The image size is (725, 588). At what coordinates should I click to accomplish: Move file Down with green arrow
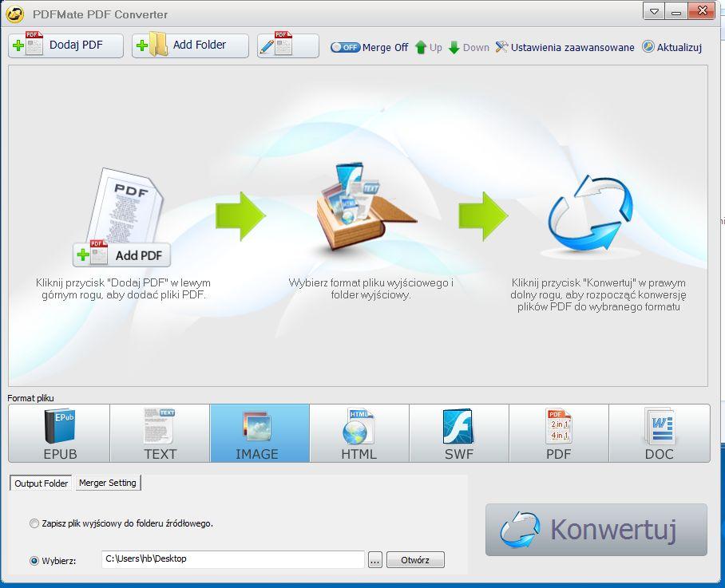[x=469, y=47]
